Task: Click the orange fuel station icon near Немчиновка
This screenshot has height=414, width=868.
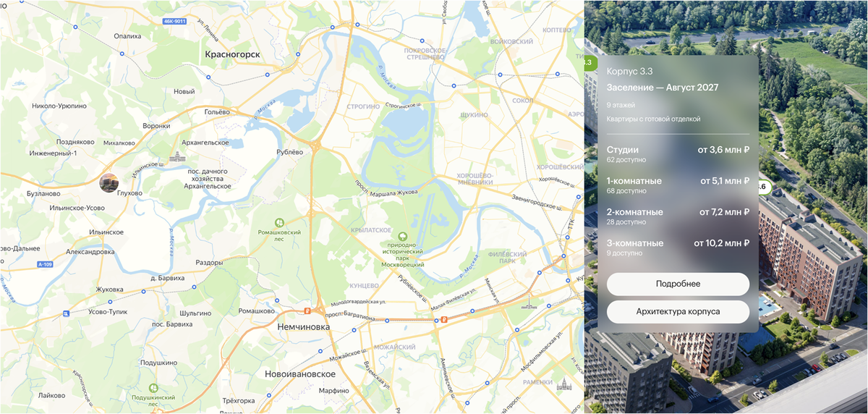Action: pyautogui.click(x=307, y=312)
